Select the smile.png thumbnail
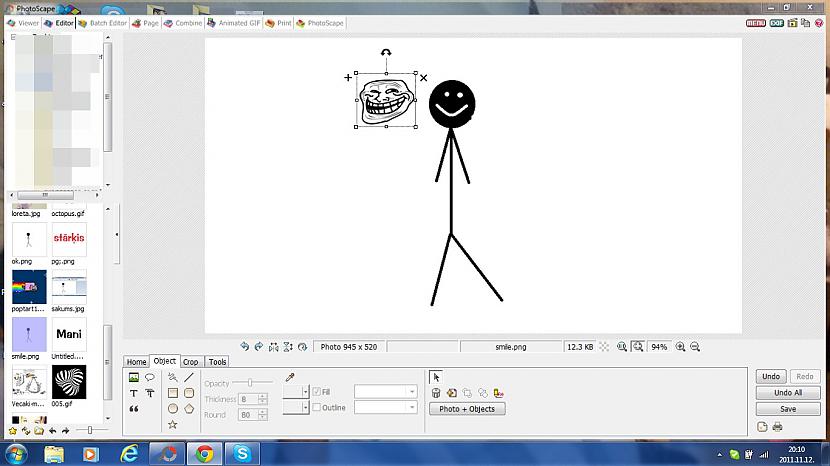This screenshot has height=466, width=830. click(x=29, y=334)
